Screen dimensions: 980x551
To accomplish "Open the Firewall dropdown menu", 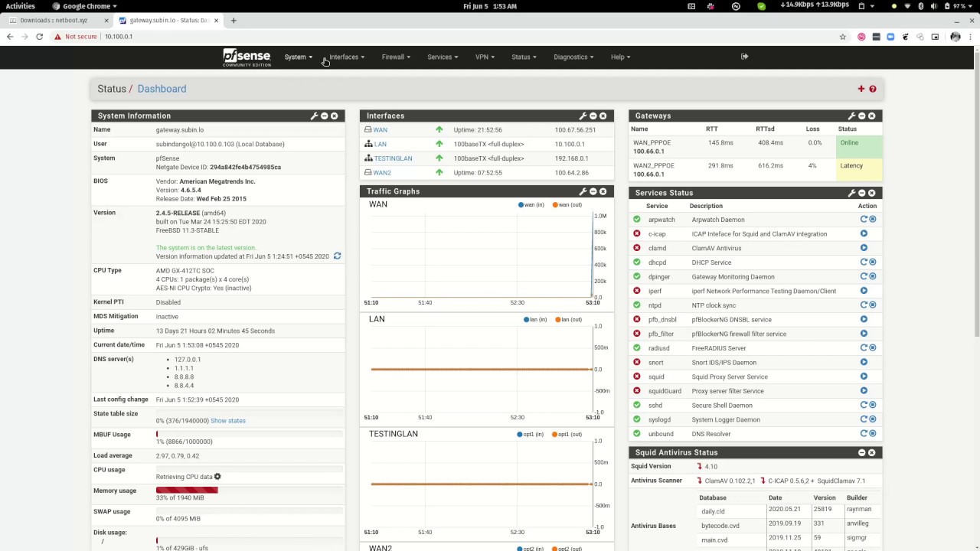I will [x=396, y=57].
